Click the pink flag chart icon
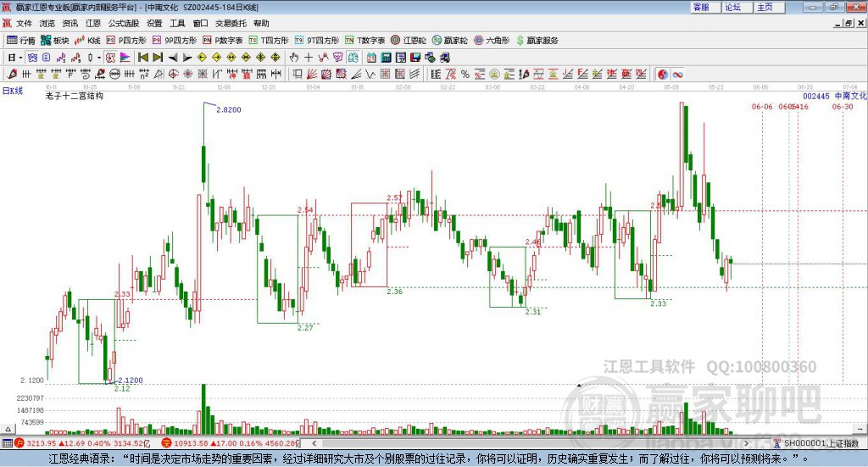The image size is (868, 467). coord(125,58)
